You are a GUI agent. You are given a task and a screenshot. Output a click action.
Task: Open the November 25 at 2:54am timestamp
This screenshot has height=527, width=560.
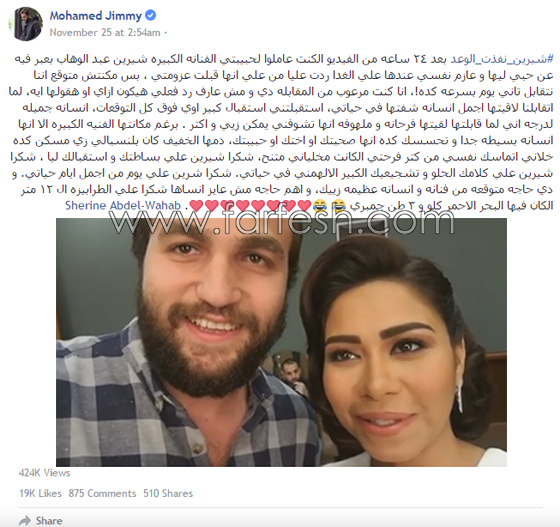tap(105, 32)
